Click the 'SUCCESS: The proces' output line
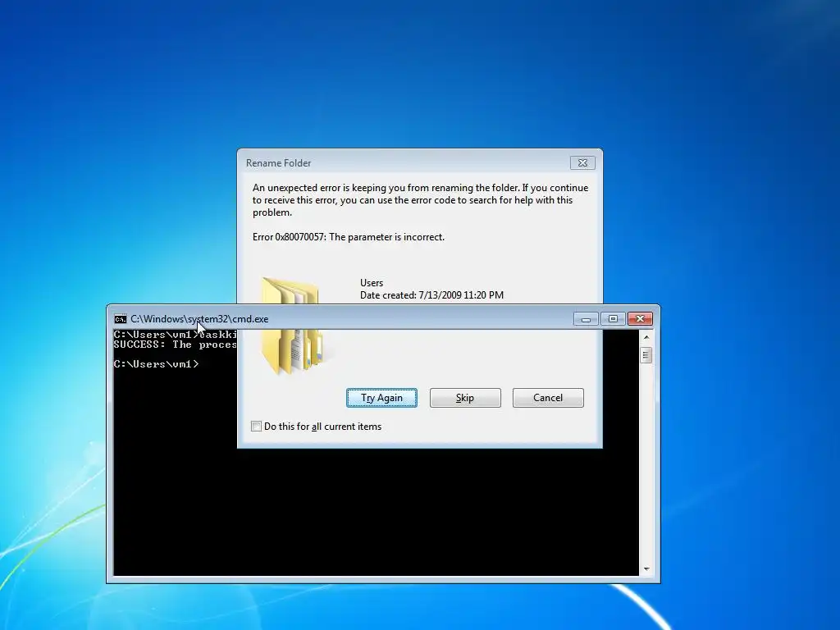This screenshot has width=840, height=630. click(x=175, y=345)
